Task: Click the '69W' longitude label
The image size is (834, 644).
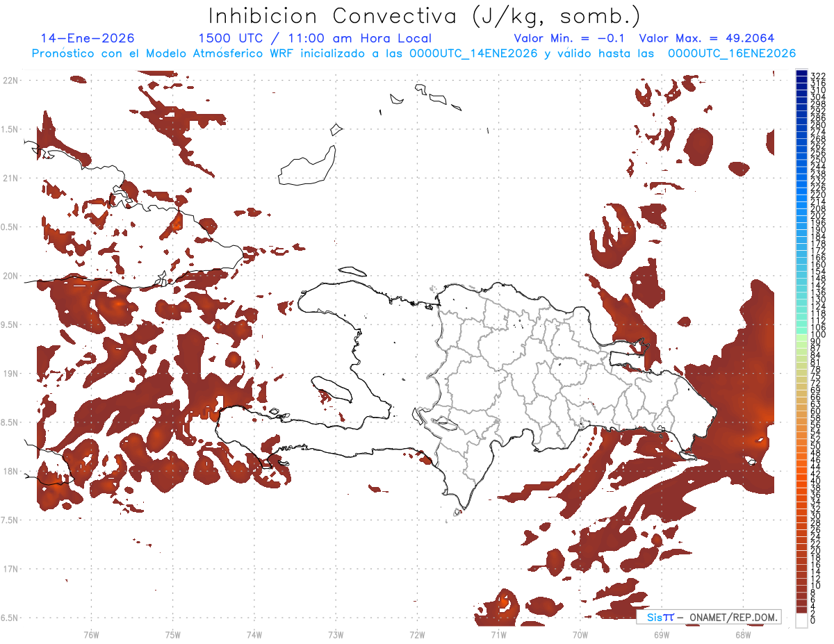Action: point(661,634)
